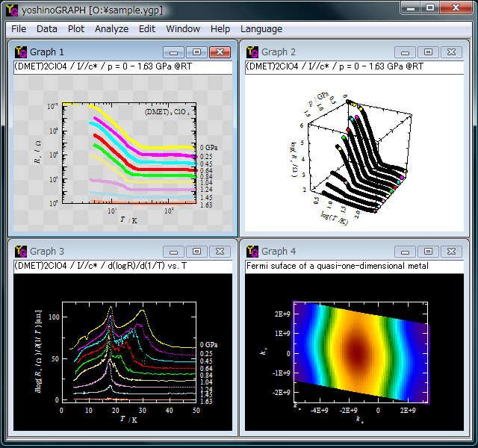This screenshot has height=448, width=478.
Task: Click the Graph 4 window icon
Action: (x=252, y=252)
